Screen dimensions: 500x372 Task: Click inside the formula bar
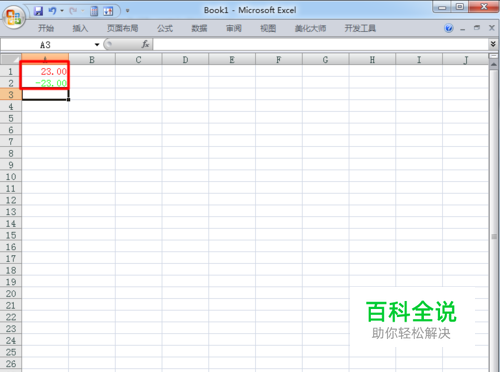[x=321, y=44]
